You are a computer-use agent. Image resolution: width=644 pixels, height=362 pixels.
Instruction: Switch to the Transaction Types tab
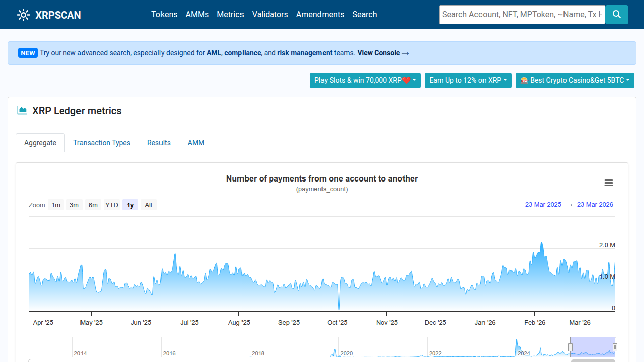102,143
